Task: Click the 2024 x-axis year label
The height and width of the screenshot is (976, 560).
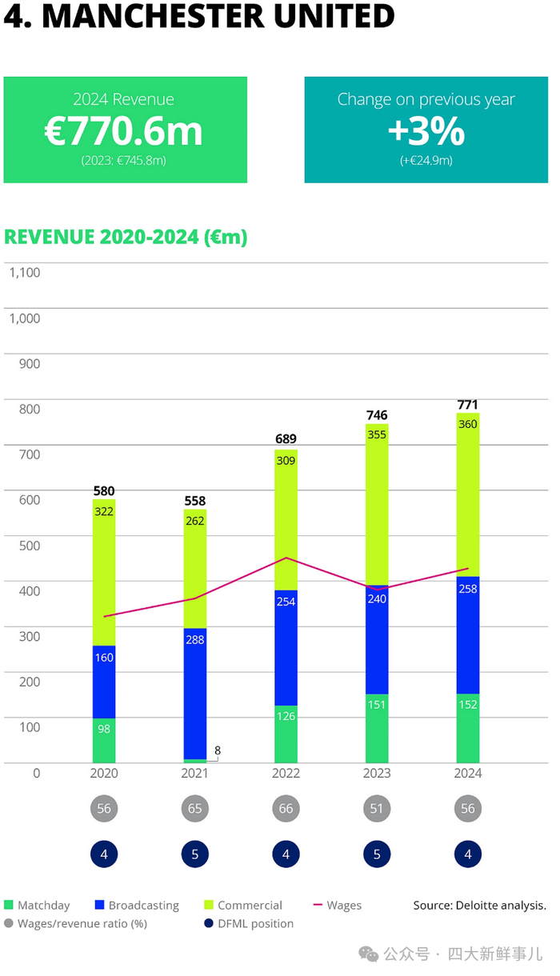Action: coord(468,774)
